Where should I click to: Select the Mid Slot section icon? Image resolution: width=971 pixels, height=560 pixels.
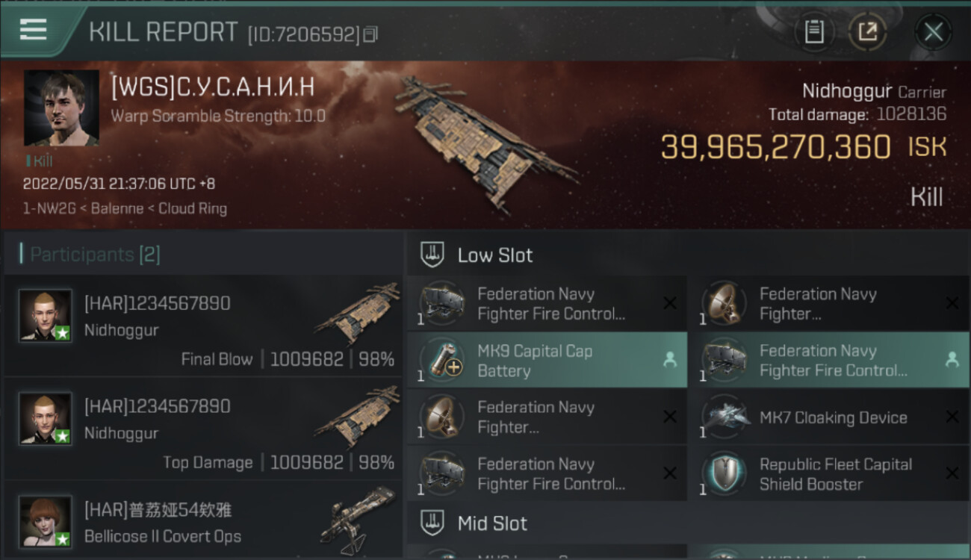click(x=432, y=523)
